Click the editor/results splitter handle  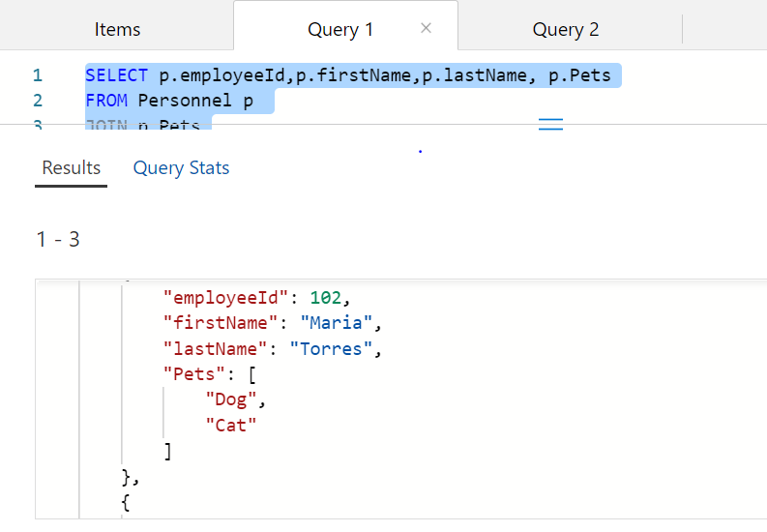(x=550, y=124)
